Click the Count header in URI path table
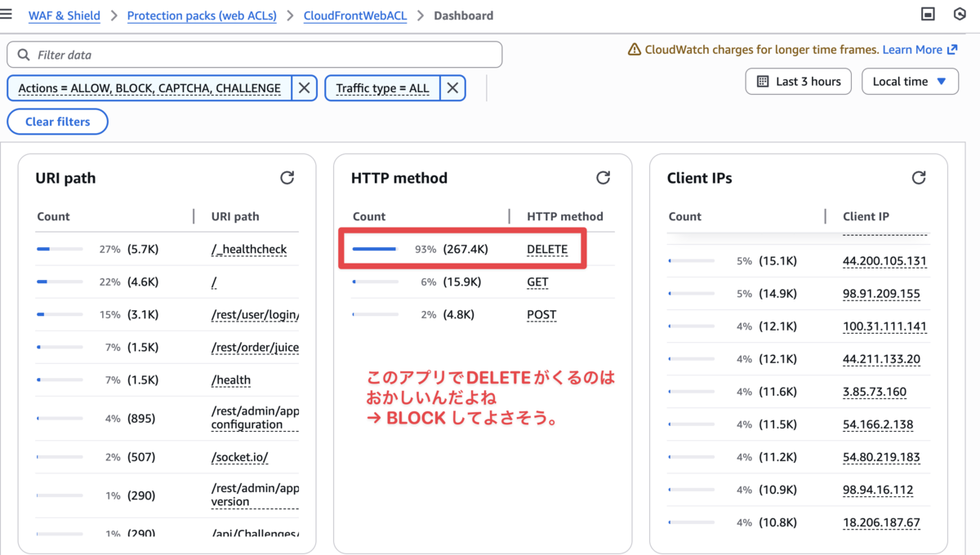 point(53,216)
